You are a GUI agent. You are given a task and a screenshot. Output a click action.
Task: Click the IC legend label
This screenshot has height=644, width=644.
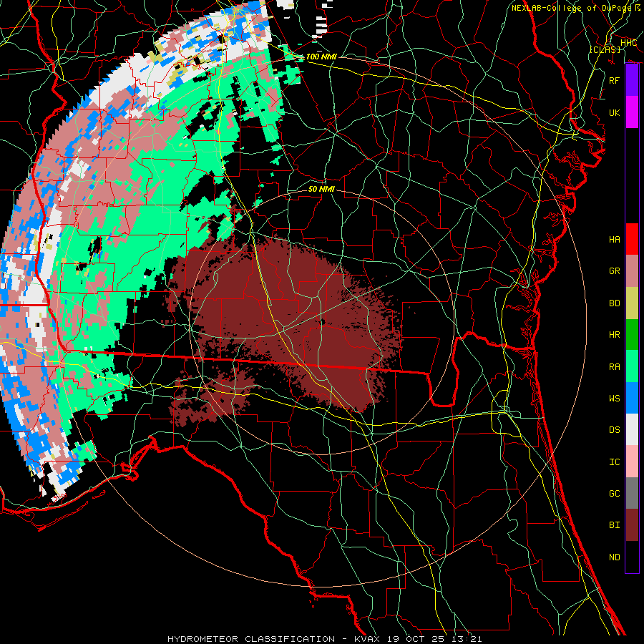pos(615,462)
